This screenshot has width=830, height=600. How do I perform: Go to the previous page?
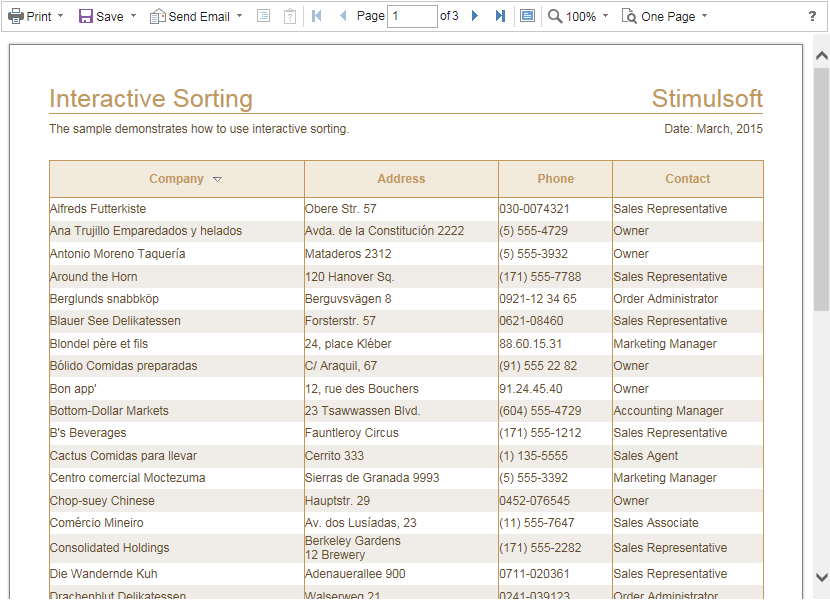343,16
